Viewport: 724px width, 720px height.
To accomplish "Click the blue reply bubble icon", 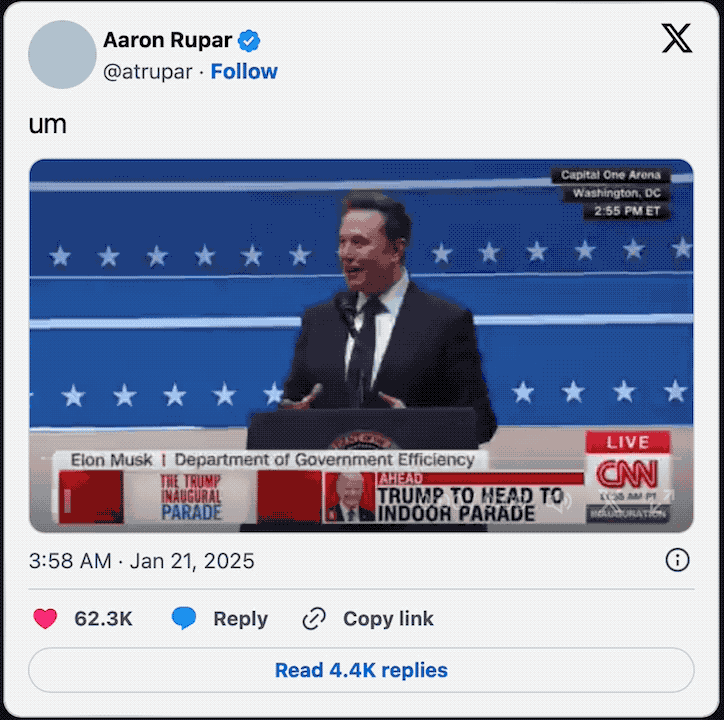I will [184, 619].
